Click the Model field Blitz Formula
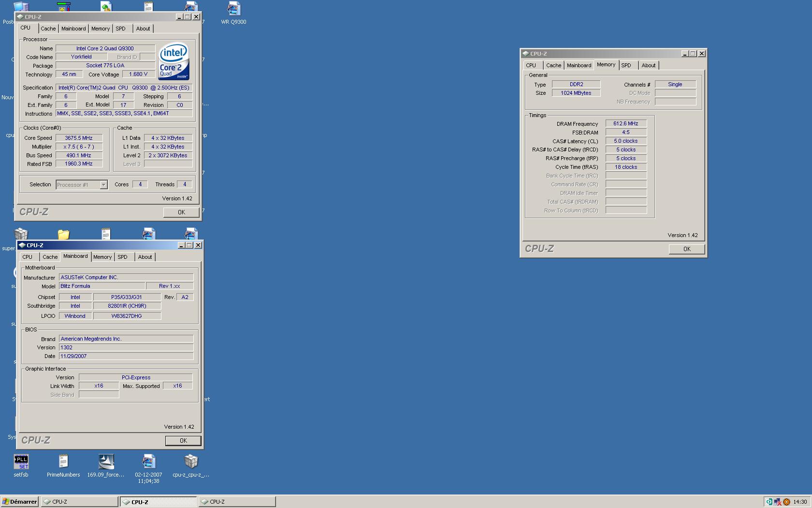Viewport: 812px width, 508px height. click(102, 286)
